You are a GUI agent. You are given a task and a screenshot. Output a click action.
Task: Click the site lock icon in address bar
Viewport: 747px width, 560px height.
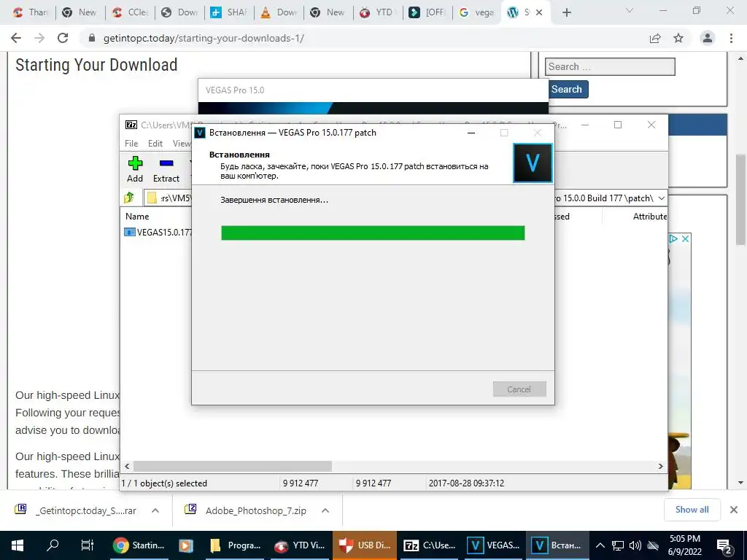(92, 38)
